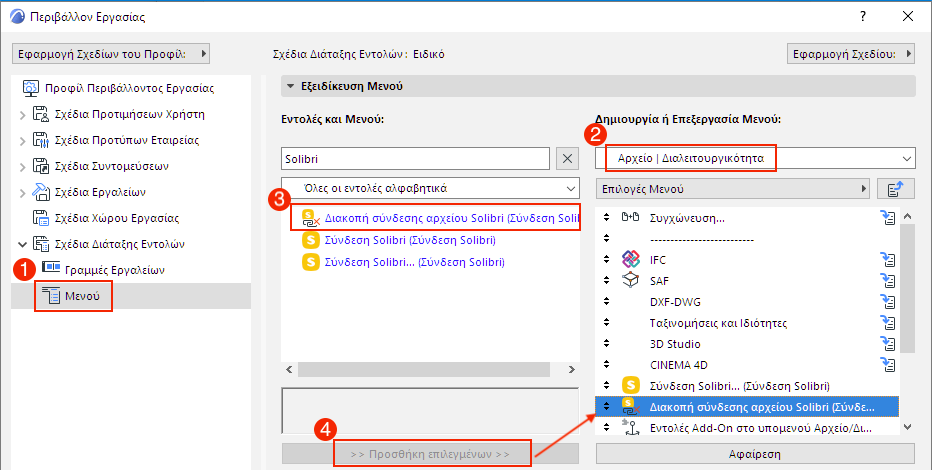Open submenu arrow icon on the DXF-DWG row
Viewport: 932px width, 470px height.
[887, 301]
